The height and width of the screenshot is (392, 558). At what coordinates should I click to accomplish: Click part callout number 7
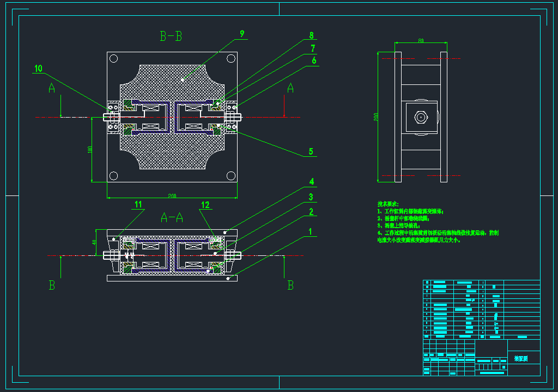coord(313,48)
